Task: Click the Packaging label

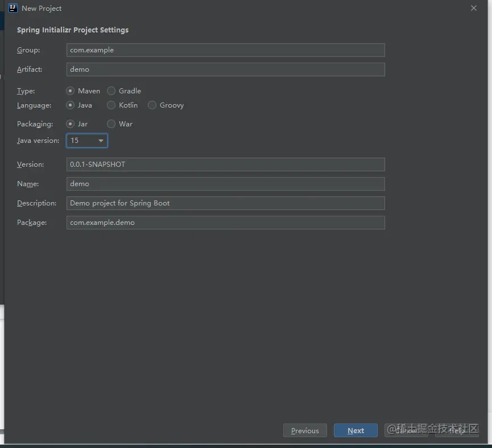Action: tap(35, 124)
